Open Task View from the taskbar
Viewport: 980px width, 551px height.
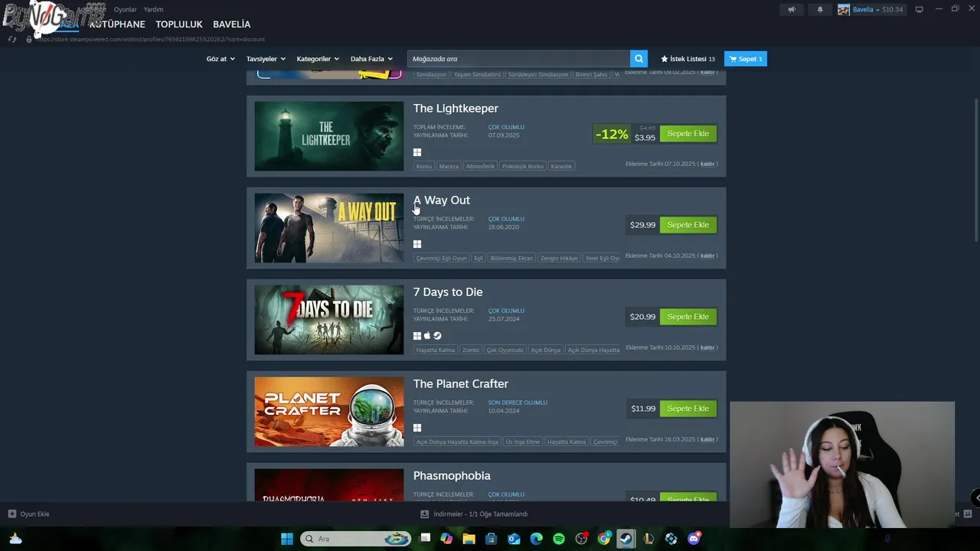[x=426, y=539]
